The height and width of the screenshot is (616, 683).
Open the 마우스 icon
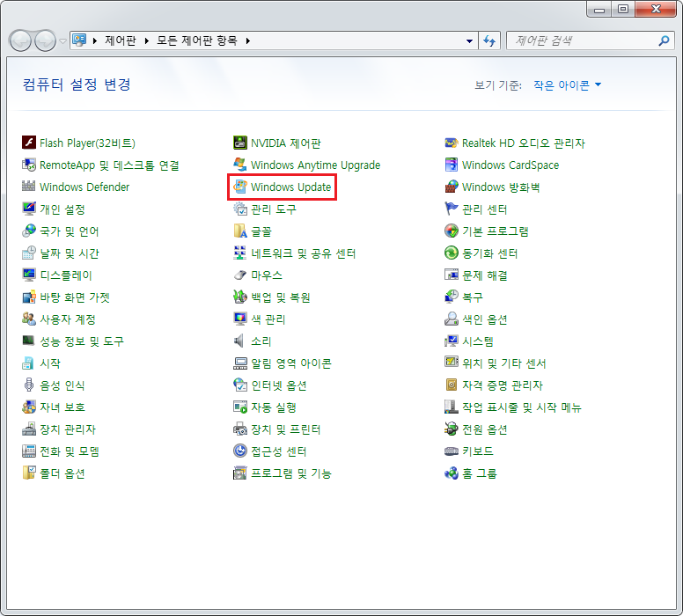(x=240, y=275)
